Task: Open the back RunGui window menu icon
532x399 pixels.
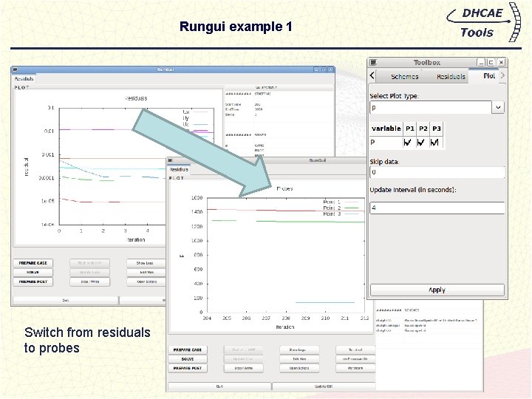Action: point(15,69)
